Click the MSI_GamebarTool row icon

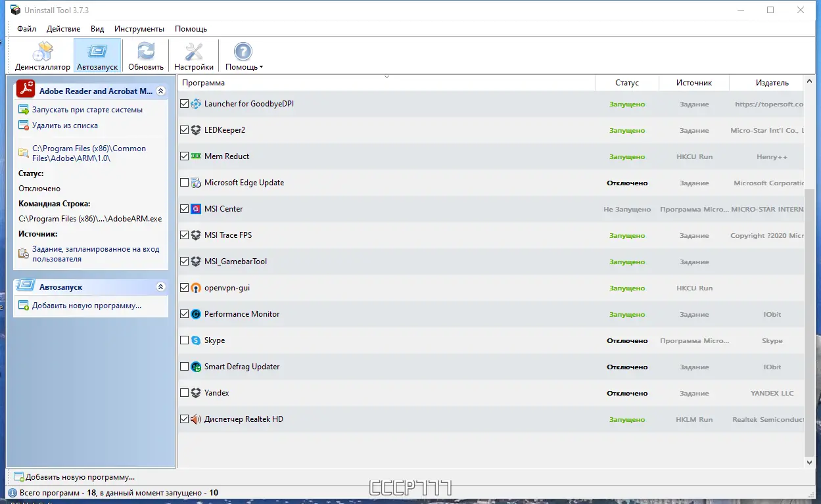[x=196, y=262]
